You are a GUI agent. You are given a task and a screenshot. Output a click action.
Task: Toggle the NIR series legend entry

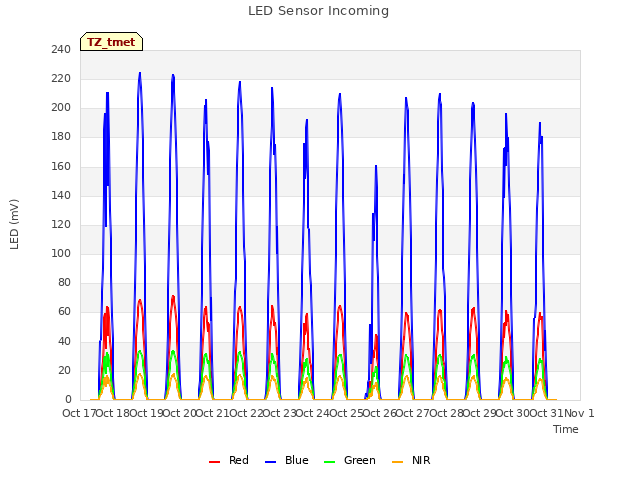coord(411,460)
